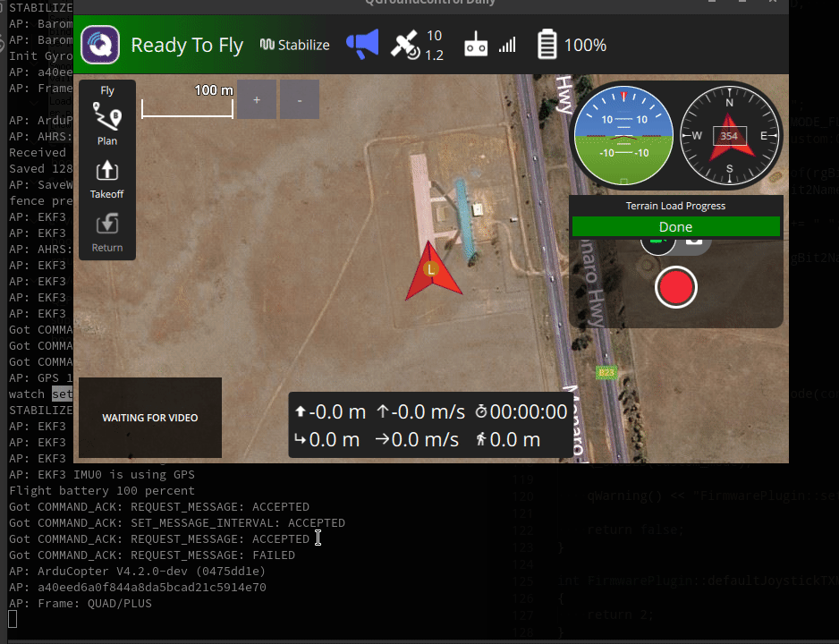The height and width of the screenshot is (644, 839).
Task: Zoom out the map with minus button
Action: (300, 99)
